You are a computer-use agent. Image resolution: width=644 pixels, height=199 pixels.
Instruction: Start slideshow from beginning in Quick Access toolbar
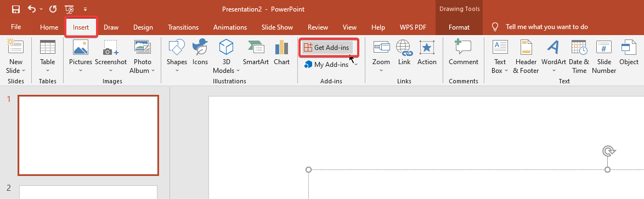(70, 9)
